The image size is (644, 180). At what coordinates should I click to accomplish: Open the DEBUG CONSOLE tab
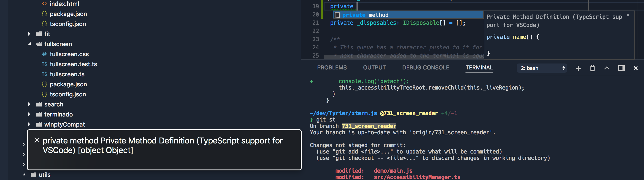point(425,67)
